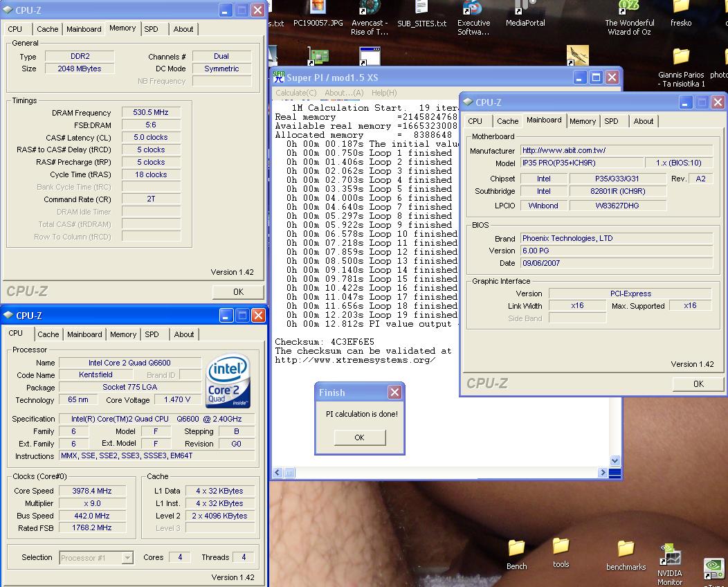This screenshot has height=587, width=728.
Task: Click the CPU-Z icon in processor window title
Action: (8, 315)
